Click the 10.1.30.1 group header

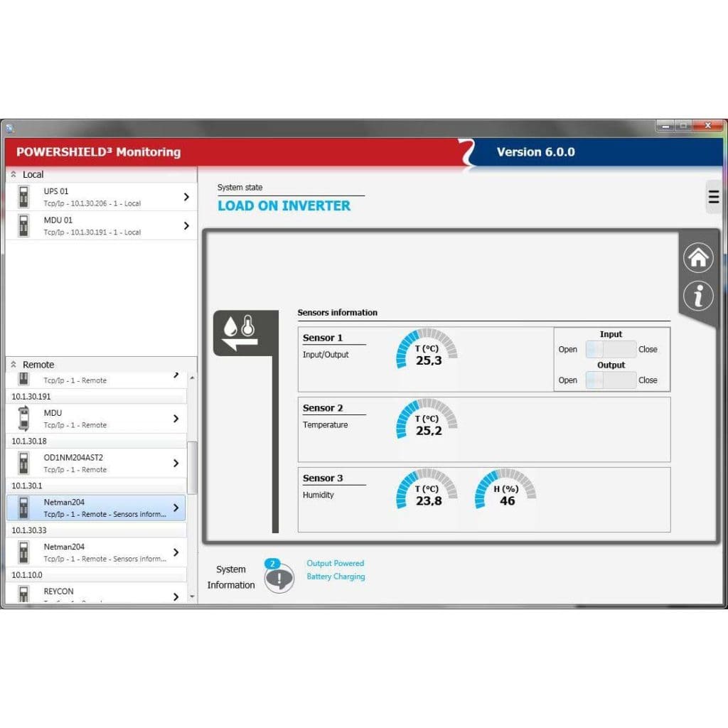[x=96, y=486]
